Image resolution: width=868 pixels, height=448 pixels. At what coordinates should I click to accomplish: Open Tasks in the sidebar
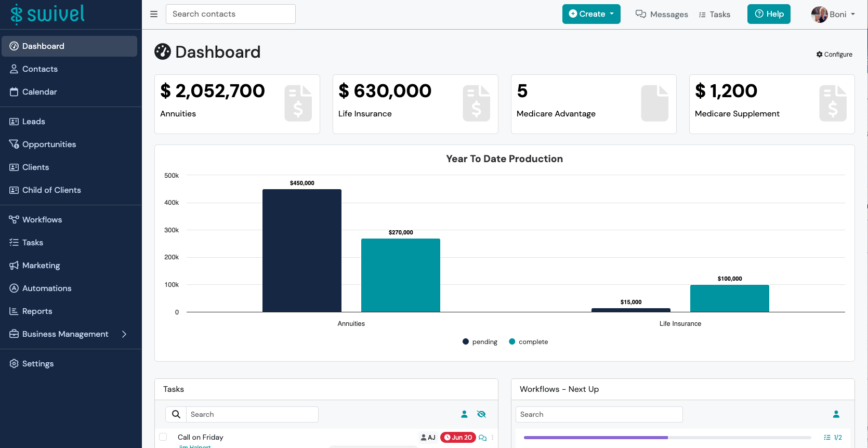[70, 243]
